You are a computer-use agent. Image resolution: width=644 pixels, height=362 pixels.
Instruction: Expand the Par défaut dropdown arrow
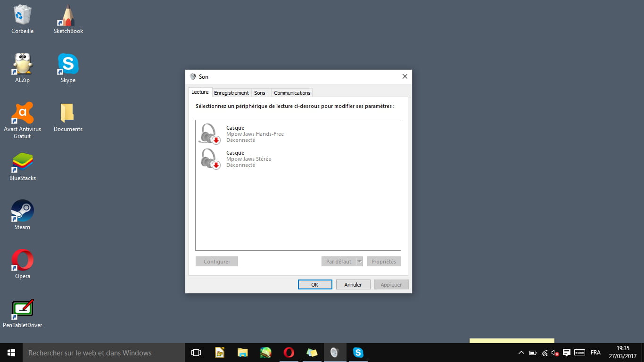(359, 262)
